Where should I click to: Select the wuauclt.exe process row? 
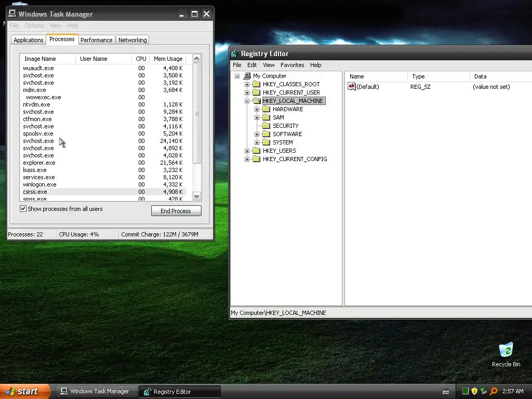coord(103,68)
